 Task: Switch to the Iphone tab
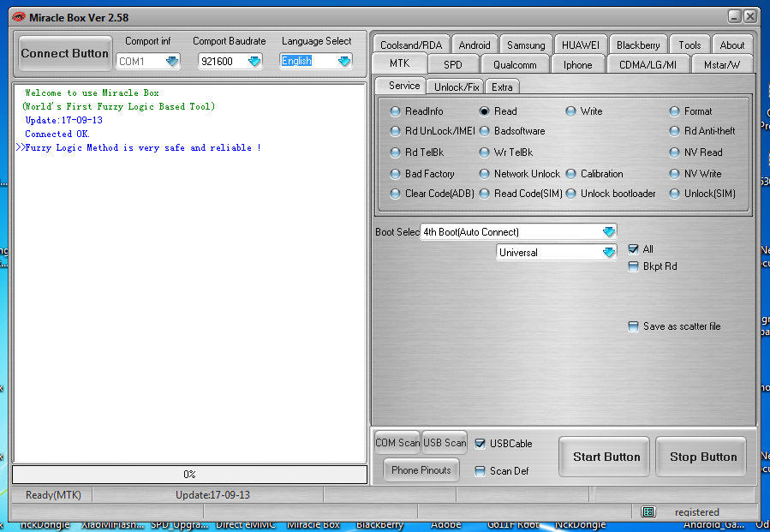pyautogui.click(x=577, y=64)
